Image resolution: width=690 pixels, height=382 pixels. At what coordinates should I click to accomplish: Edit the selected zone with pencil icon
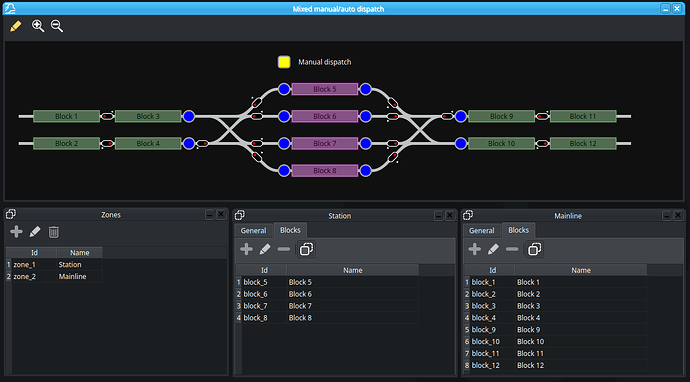pos(35,232)
